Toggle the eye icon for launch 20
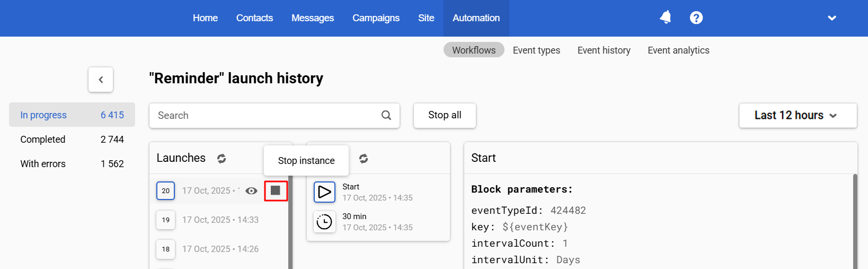Image resolution: width=868 pixels, height=269 pixels. tap(252, 190)
